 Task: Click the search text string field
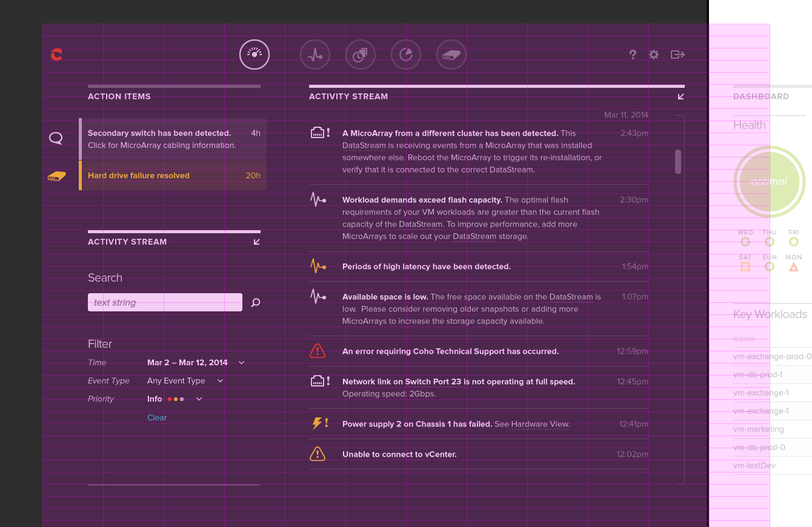[165, 302]
